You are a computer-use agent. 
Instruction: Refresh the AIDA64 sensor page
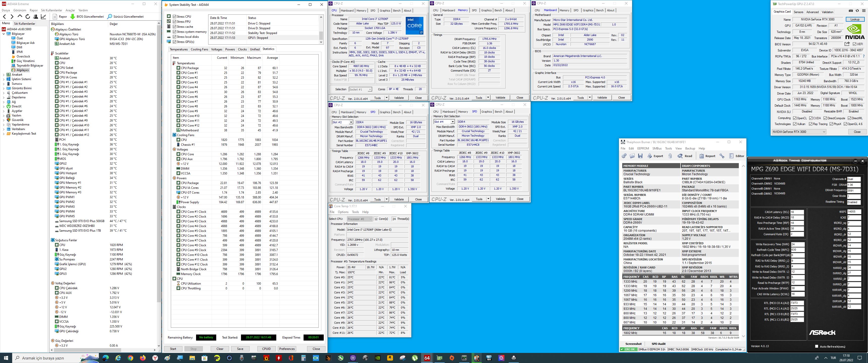pos(28,16)
